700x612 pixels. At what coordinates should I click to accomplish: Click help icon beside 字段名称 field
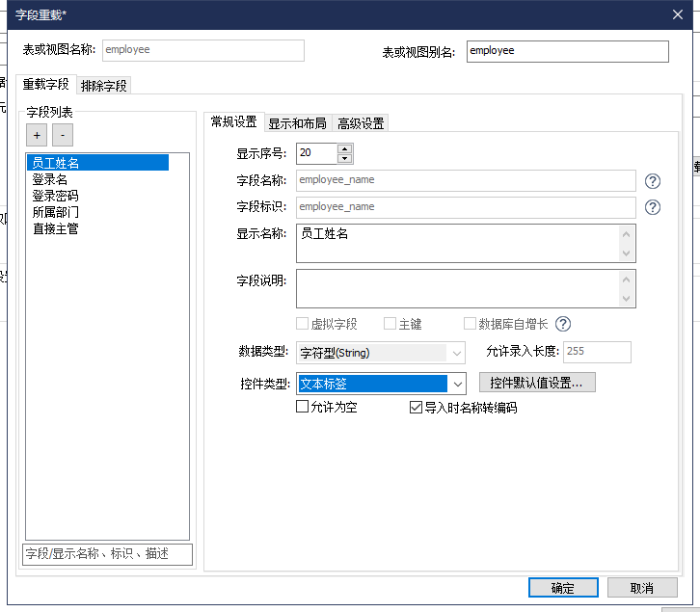click(x=653, y=180)
